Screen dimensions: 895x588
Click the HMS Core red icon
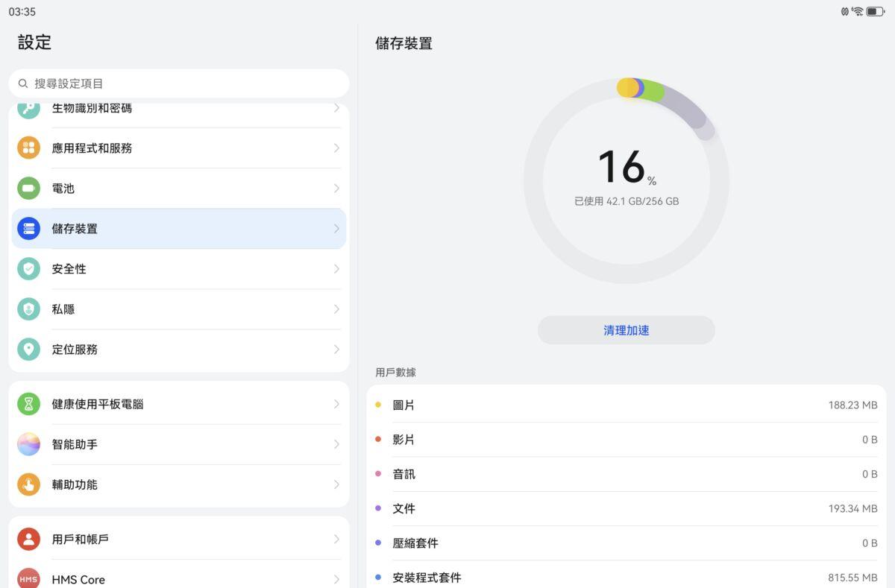[28, 579]
